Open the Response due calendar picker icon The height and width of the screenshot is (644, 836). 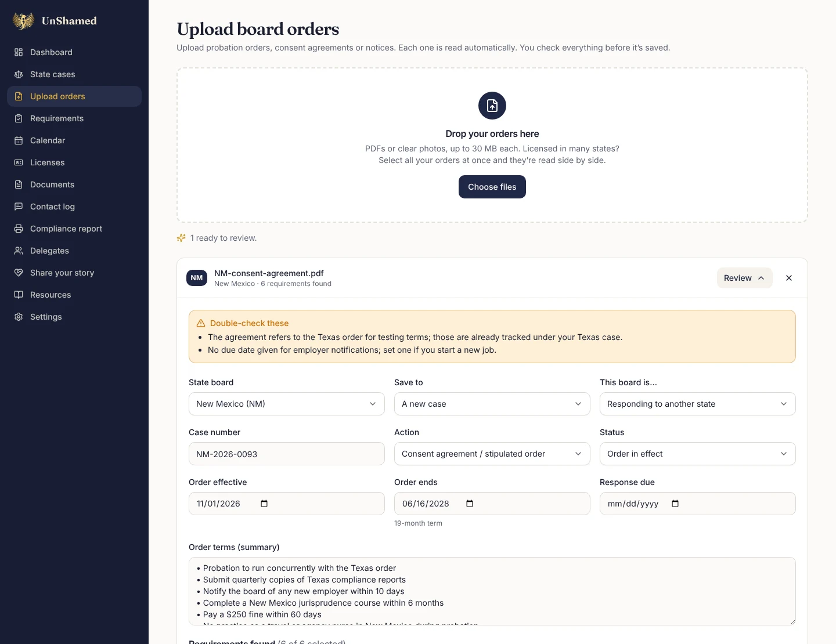(675, 504)
